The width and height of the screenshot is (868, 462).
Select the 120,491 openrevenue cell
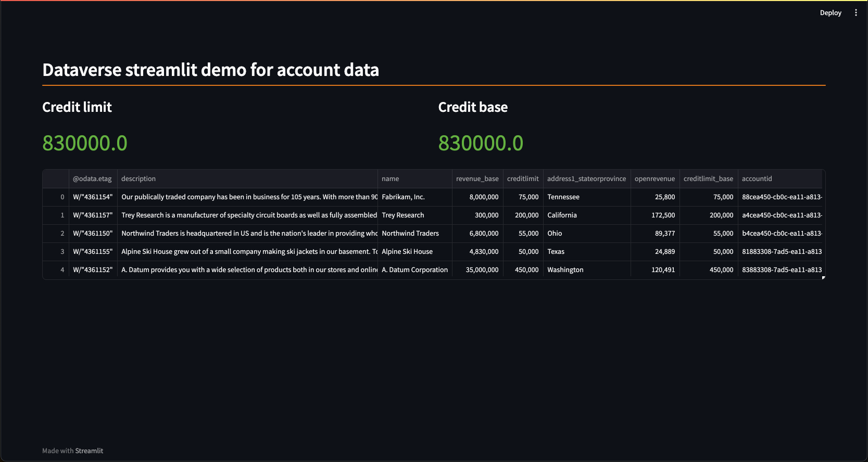coord(655,270)
